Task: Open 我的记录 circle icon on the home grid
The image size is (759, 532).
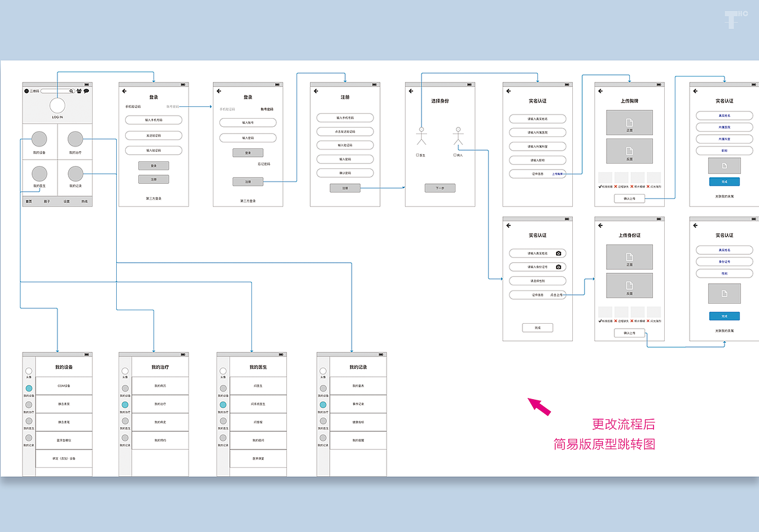Action: (x=75, y=174)
